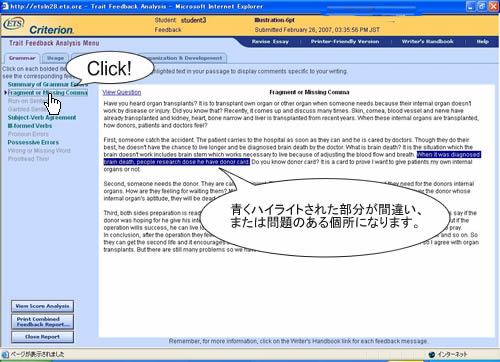Select Fragment or Missing Comma category

(48, 93)
